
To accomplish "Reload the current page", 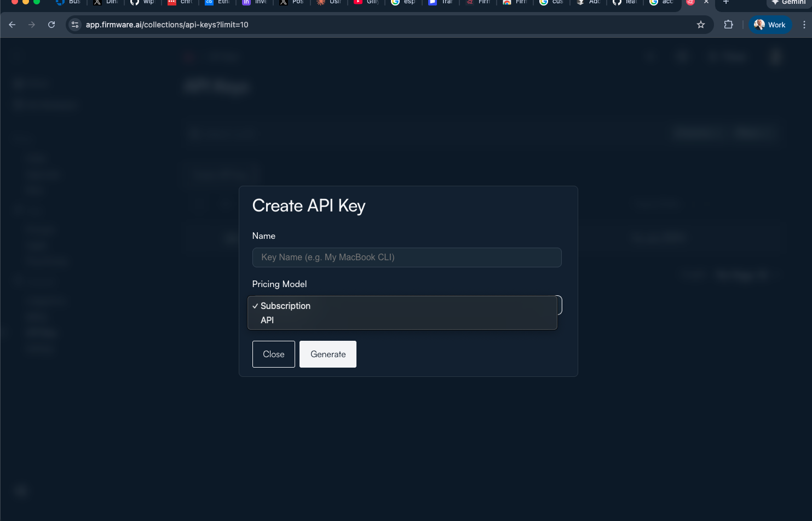I will pyautogui.click(x=51, y=25).
